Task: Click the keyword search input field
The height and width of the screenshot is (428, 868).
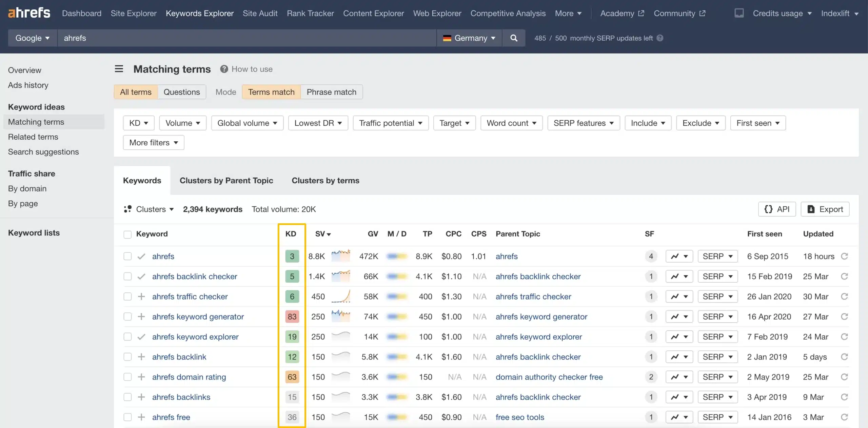Action: pos(247,38)
